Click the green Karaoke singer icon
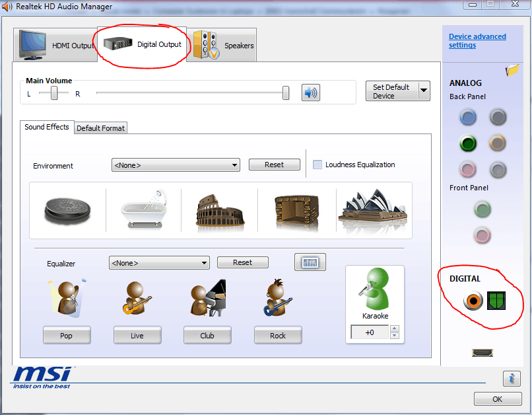Viewport: 532px width, 415px height. coord(374,289)
